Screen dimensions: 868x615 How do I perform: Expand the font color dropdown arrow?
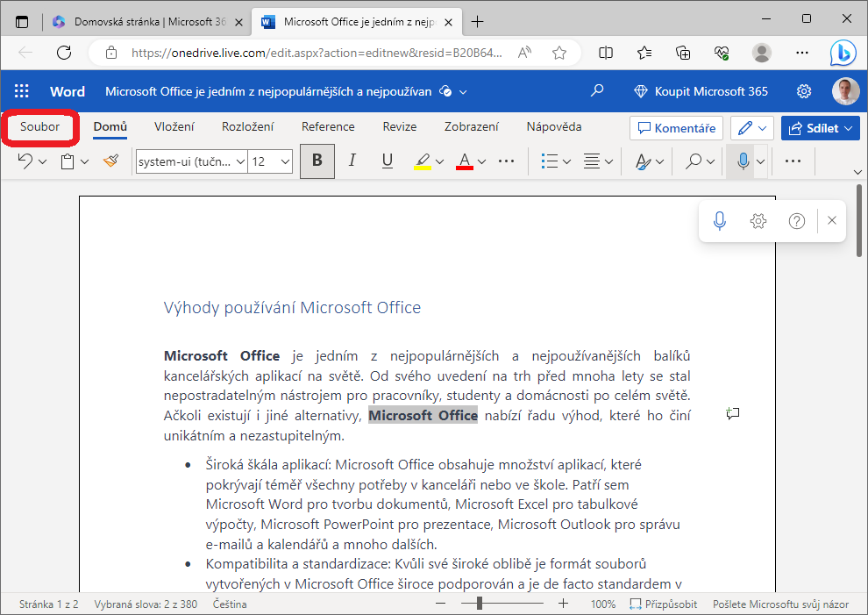pyautogui.click(x=481, y=161)
